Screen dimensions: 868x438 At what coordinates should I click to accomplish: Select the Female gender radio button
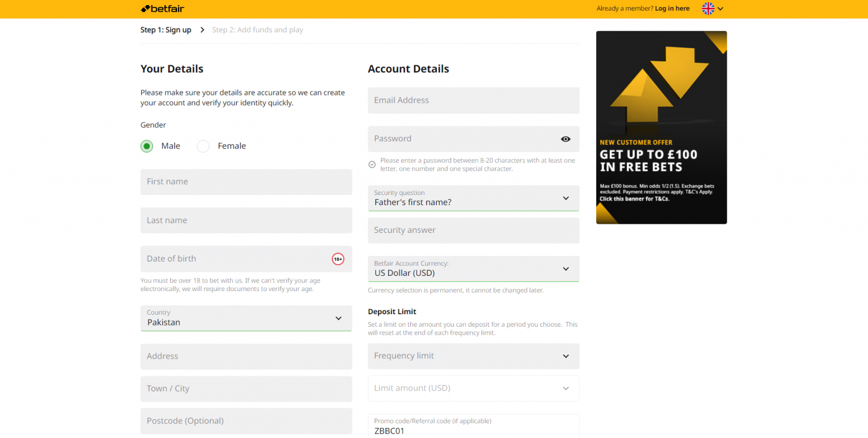pos(203,146)
